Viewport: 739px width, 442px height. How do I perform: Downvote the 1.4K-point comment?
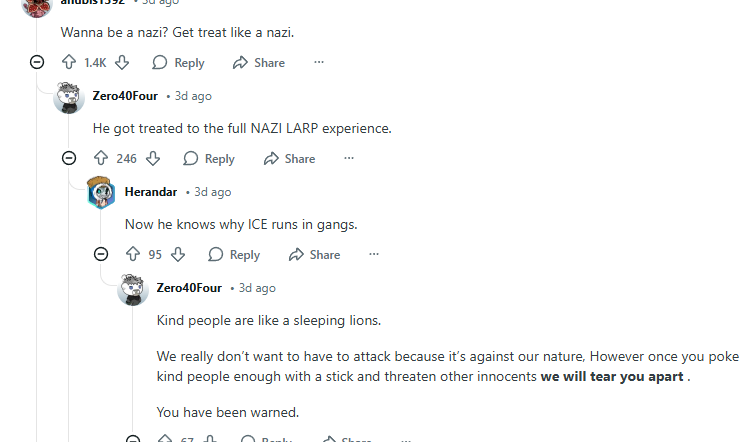tap(122, 63)
